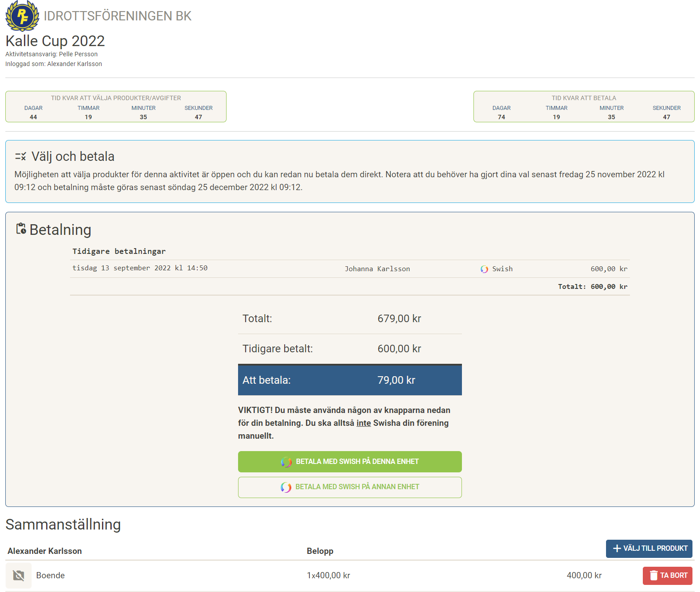Screen dimensions: 700x592
Task: Click the Swish icon on other device button
Action: coord(286,487)
